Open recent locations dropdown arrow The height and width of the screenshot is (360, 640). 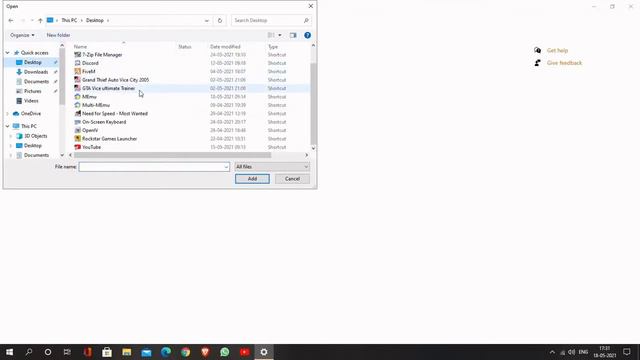tap(32, 20)
